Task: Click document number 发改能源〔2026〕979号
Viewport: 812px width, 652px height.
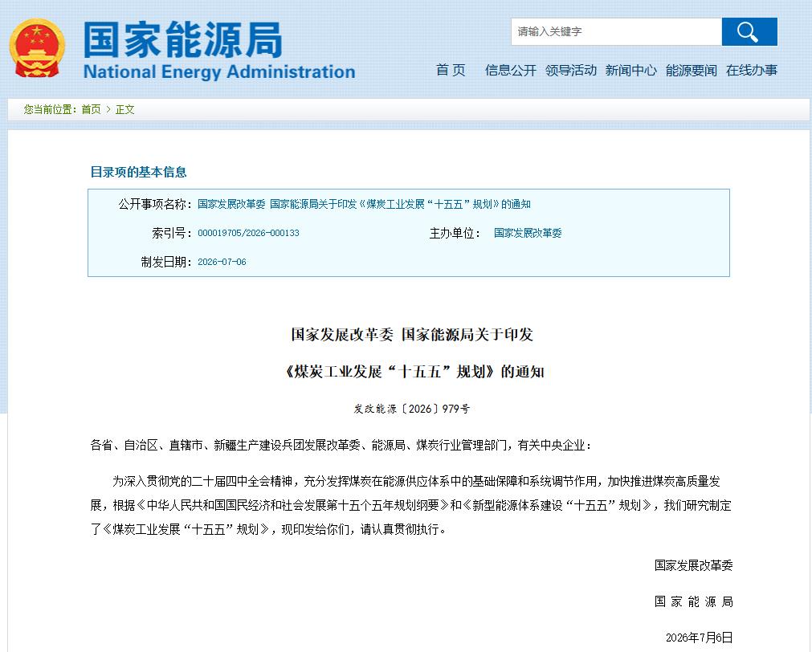Action: pos(412,409)
